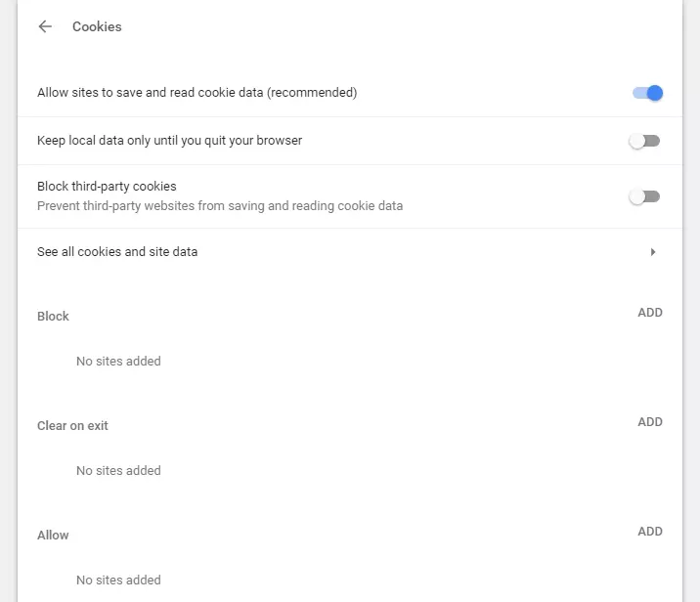Enable keep local data until quit toggle
This screenshot has height=602, width=700.
coord(644,141)
